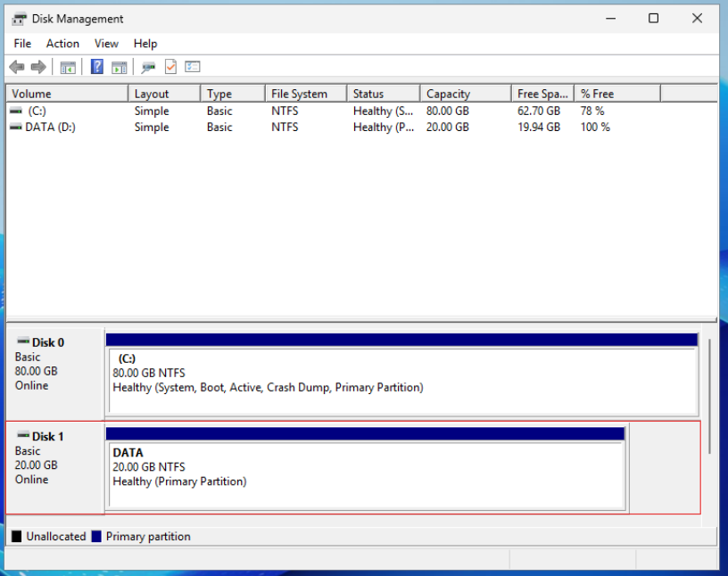Select the Disk 0 label panel
728x576 pixels.
(55, 374)
